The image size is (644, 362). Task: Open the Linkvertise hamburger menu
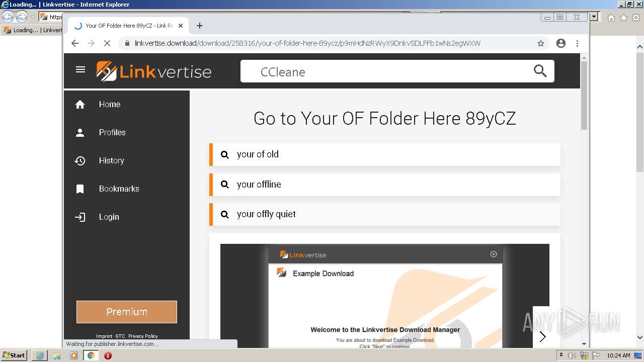(80, 69)
